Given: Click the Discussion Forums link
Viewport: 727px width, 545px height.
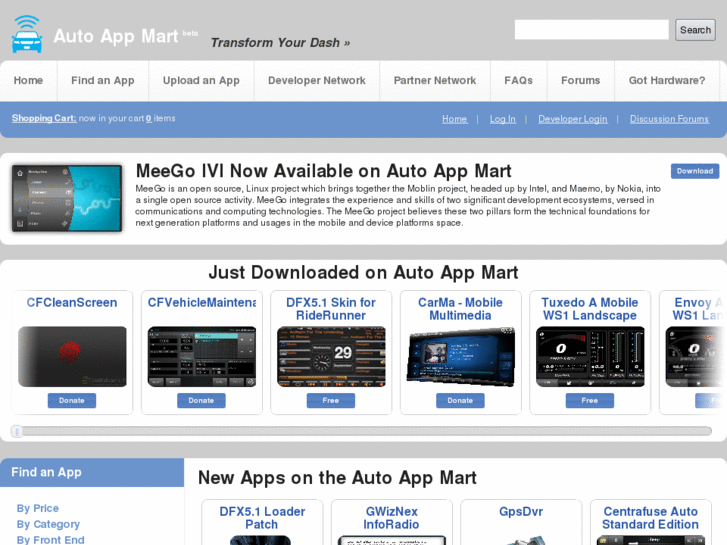Looking at the screenshot, I should click(669, 119).
